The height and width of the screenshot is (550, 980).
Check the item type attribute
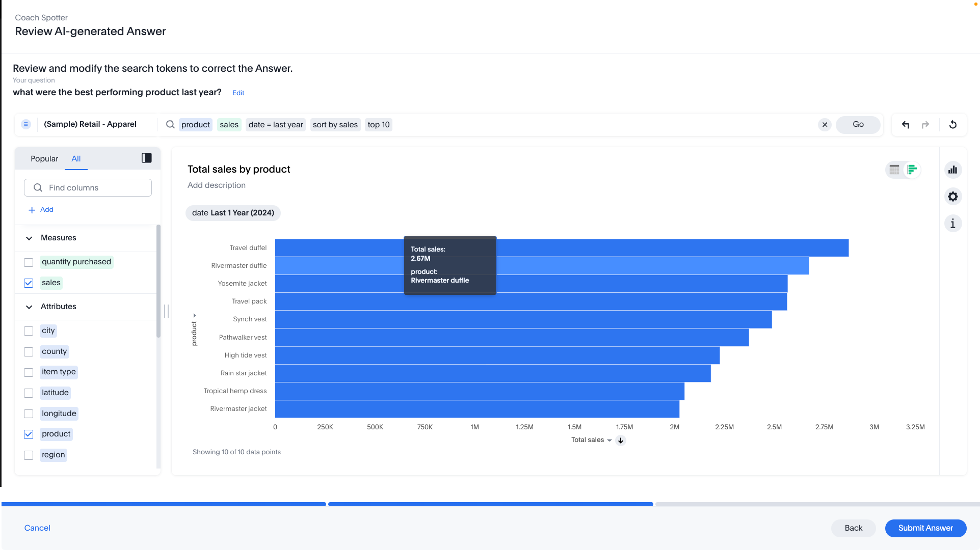coord(29,372)
